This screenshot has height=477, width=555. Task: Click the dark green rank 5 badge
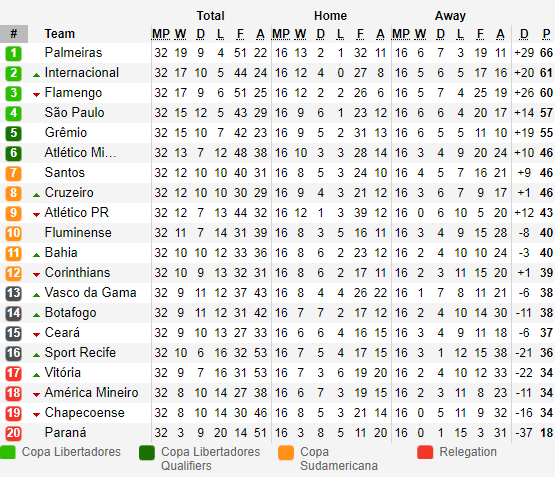click(x=13, y=133)
